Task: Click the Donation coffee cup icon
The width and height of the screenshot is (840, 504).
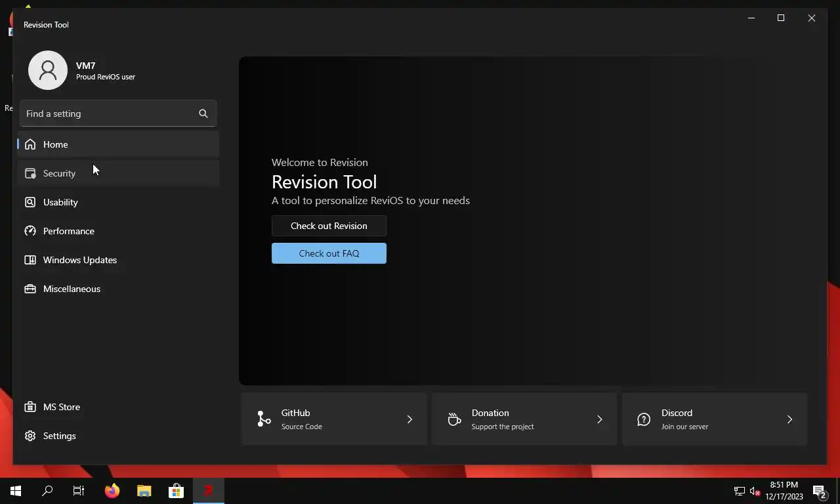Action: coord(454,419)
